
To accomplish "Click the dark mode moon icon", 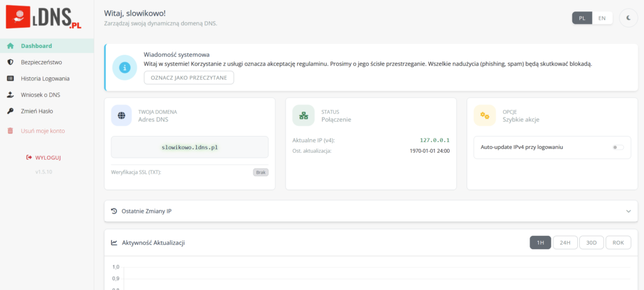I will pyautogui.click(x=628, y=18).
